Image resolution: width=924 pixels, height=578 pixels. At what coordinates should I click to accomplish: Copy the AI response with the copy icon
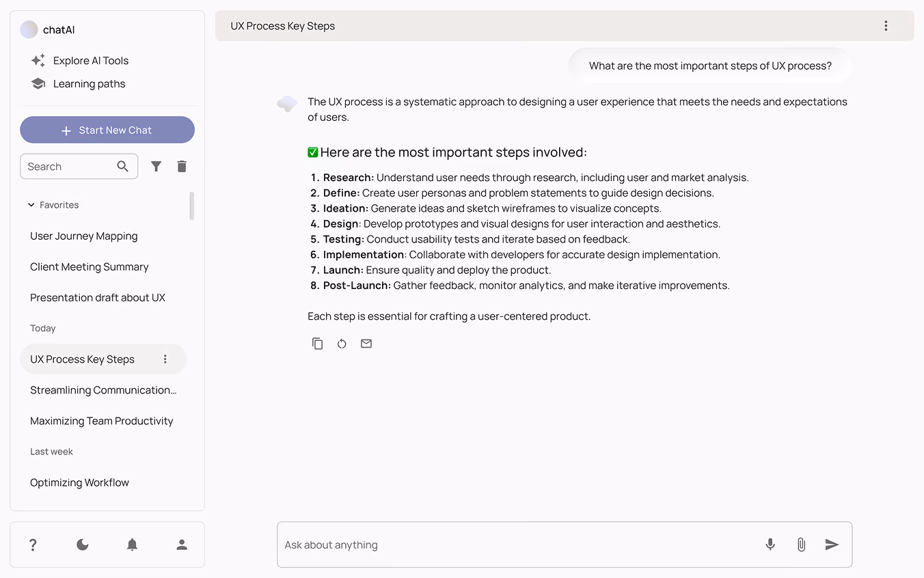click(x=317, y=344)
